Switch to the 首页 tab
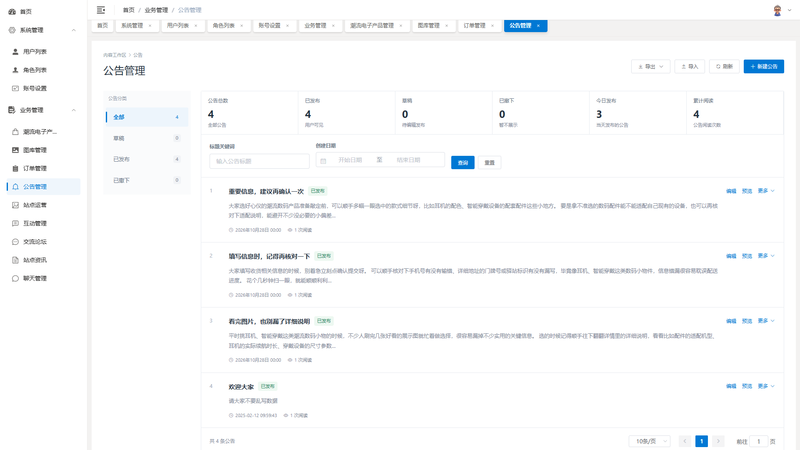The image size is (800, 450). click(103, 26)
